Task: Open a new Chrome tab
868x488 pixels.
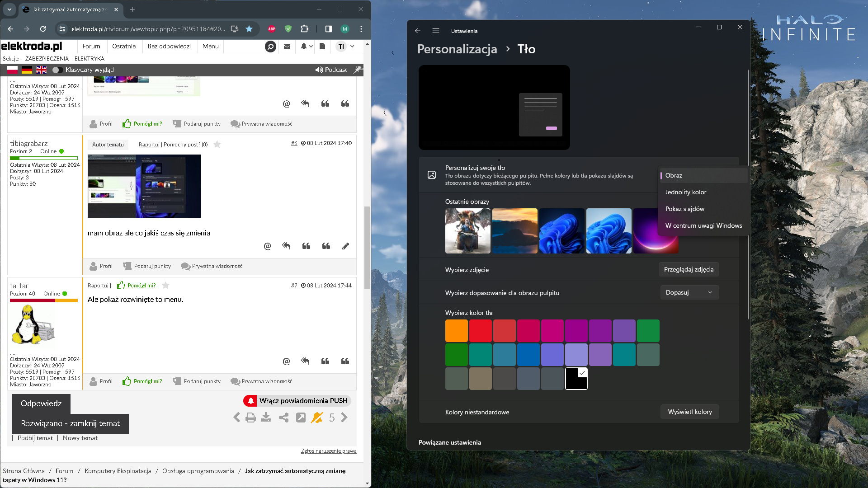Action: 132,9
